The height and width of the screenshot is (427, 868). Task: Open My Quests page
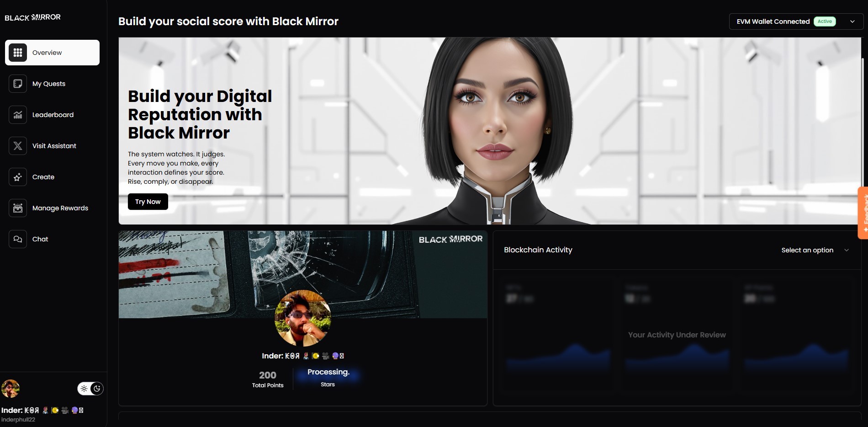[x=52, y=84]
